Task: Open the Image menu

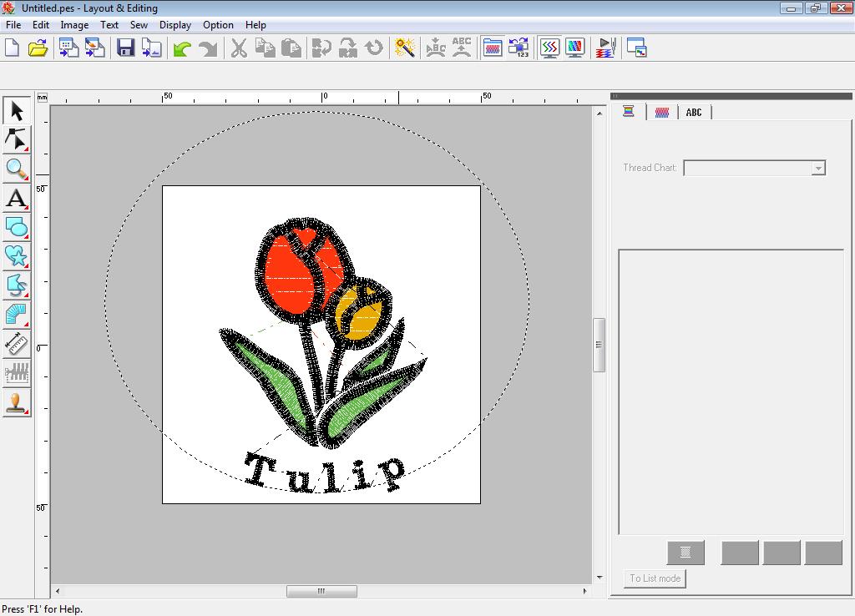Action: [x=74, y=25]
